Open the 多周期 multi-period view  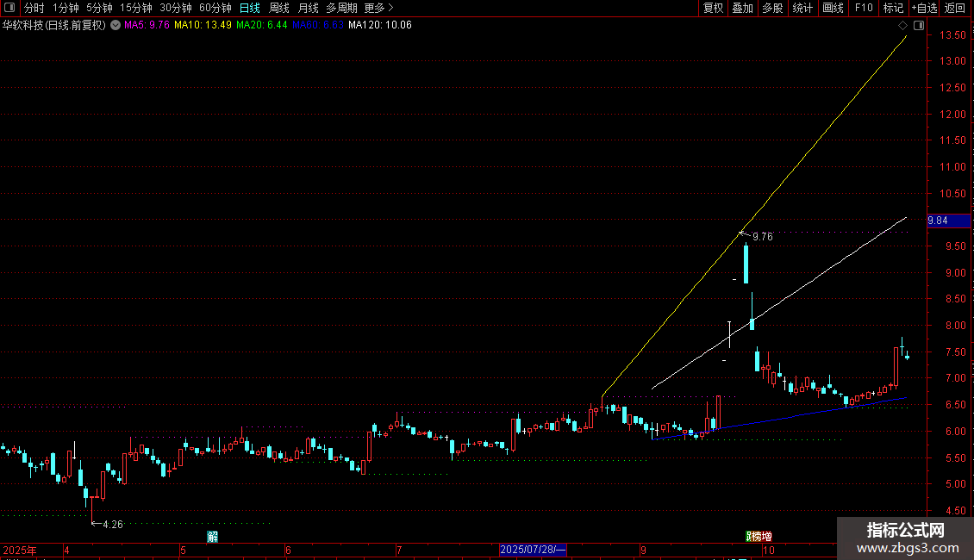point(341,8)
